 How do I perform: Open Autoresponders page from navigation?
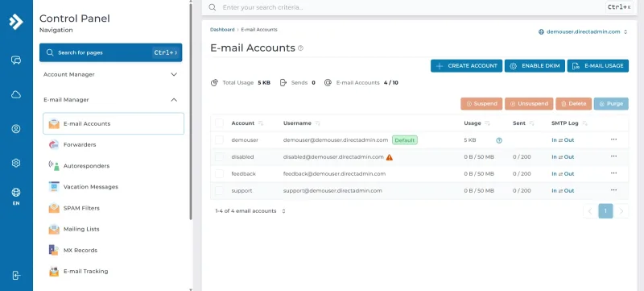point(86,166)
